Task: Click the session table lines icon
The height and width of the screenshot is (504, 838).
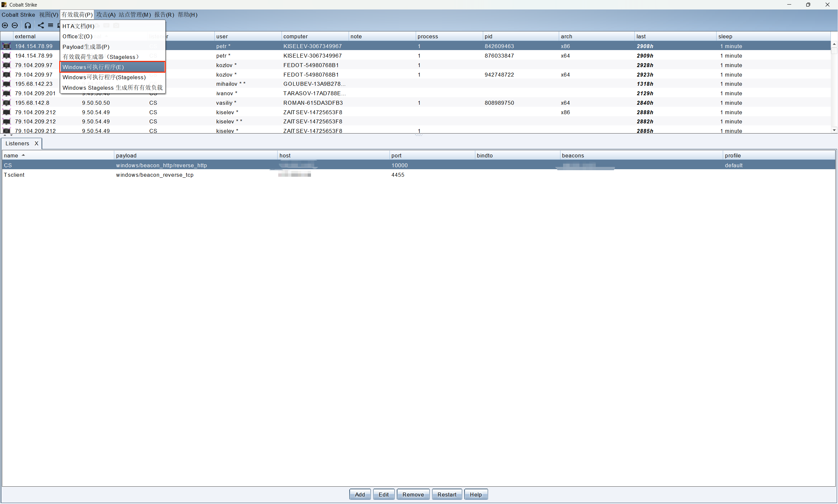Action: 51,26
